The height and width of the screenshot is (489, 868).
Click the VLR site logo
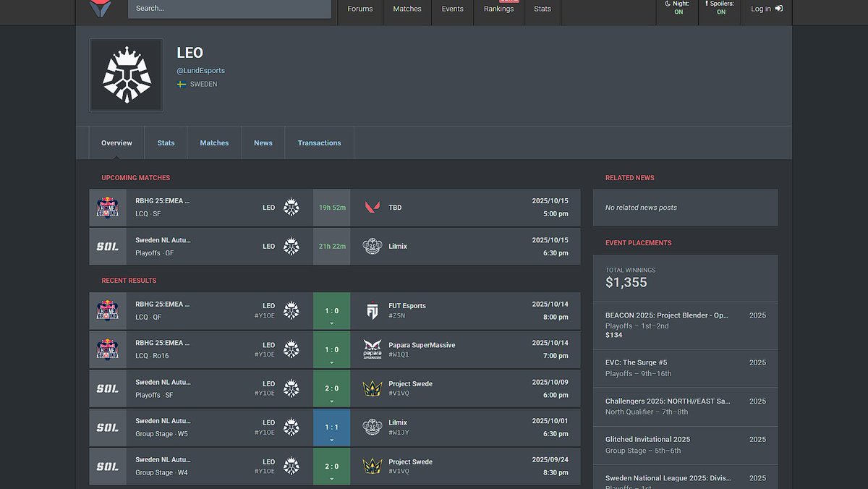coord(101,8)
